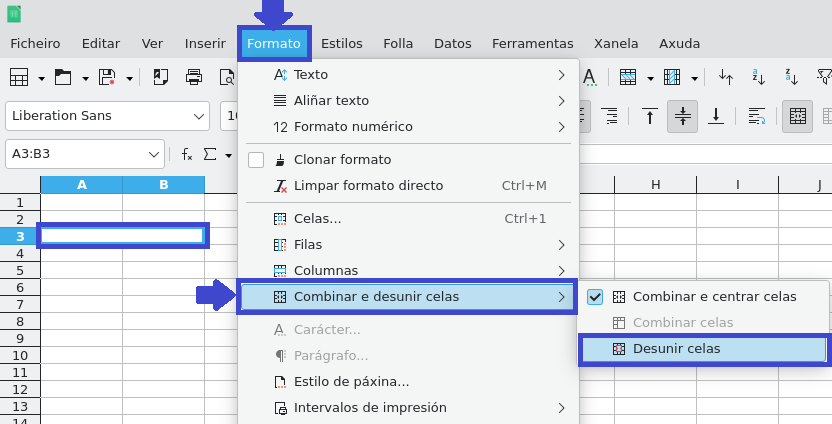
Task: Open the Axuda menu
Action: coord(680,44)
